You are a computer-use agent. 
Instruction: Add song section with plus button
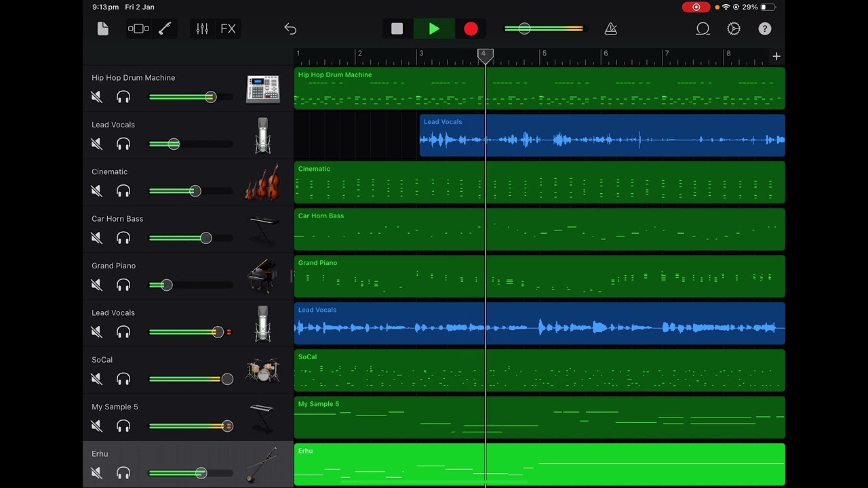776,56
